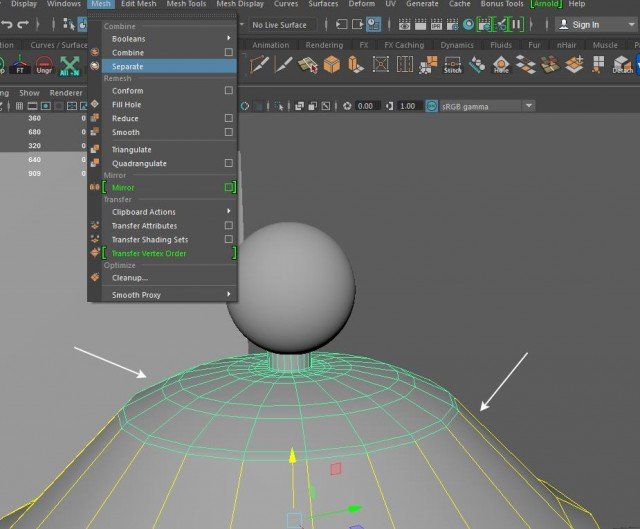Click the gamma value field showing 1.00
The image size is (640, 529).
[407, 106]
